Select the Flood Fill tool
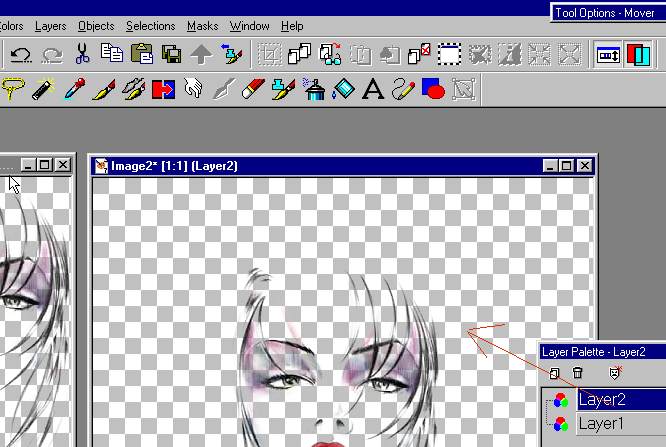 coord(343,89)
